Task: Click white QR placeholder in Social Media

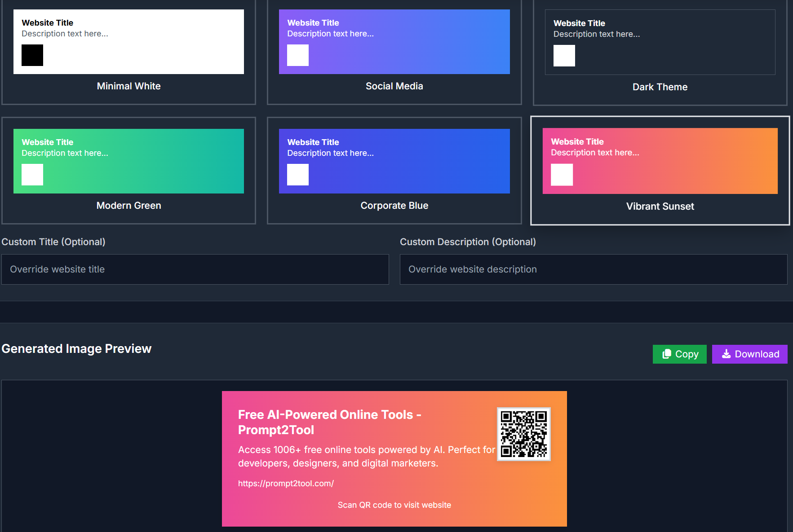Action: click(x=298, y=55)
